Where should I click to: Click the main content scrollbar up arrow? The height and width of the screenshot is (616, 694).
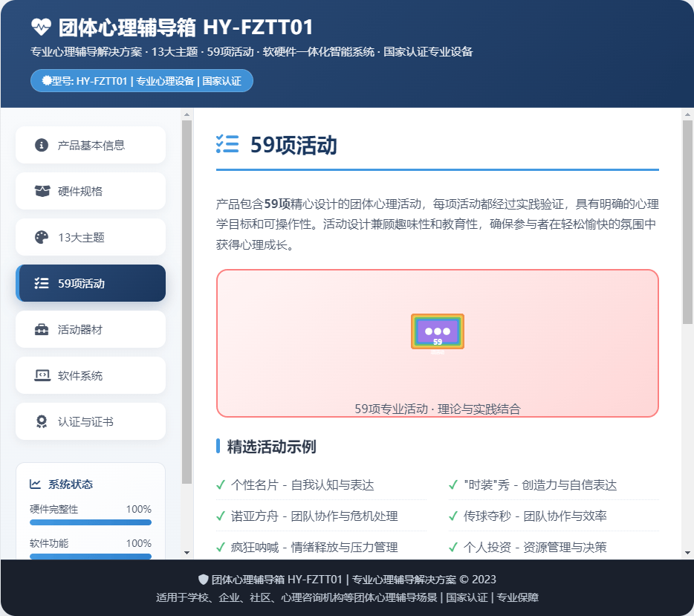coord(687,114)
